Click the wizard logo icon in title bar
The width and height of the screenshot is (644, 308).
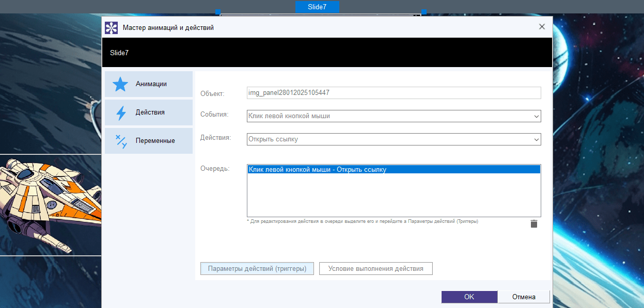(x=111, y=27)
